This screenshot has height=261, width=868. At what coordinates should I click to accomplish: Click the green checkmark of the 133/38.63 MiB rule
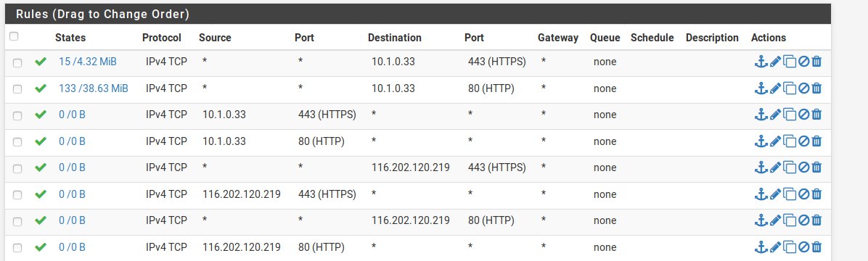41,88
